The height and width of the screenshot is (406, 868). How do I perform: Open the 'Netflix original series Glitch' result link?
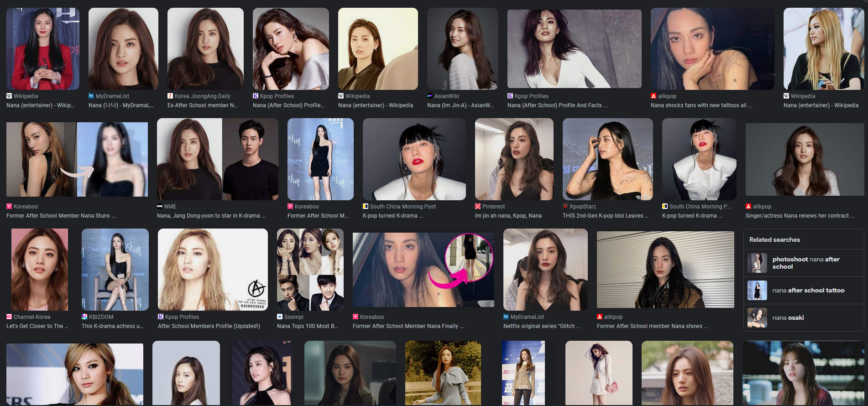[x=541, y=326]
